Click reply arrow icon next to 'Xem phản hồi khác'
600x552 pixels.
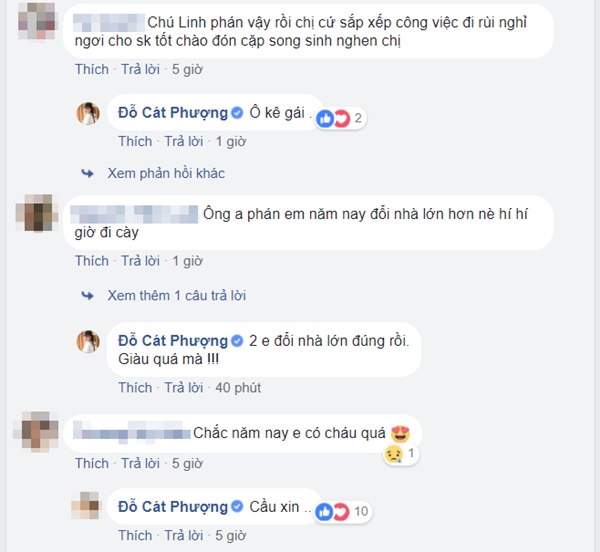(x=88, y=173)
